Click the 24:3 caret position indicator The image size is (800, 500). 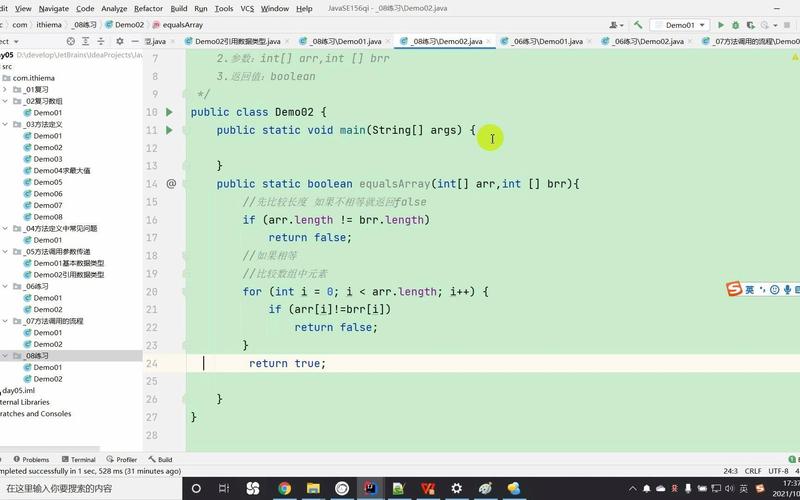[731, 471]
